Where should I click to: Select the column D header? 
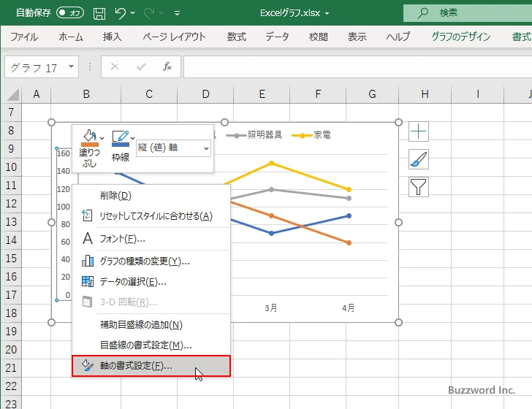tap(205, 94)
